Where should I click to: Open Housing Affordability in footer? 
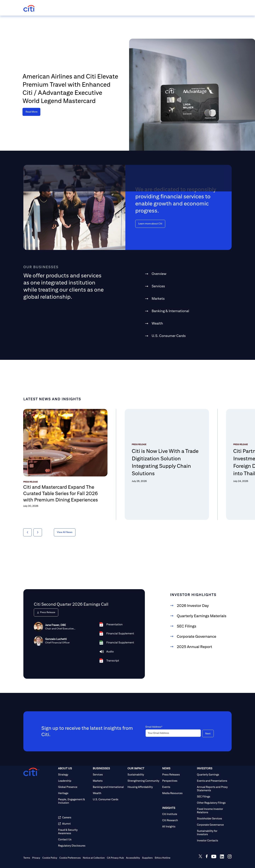[x=140, y=787]
